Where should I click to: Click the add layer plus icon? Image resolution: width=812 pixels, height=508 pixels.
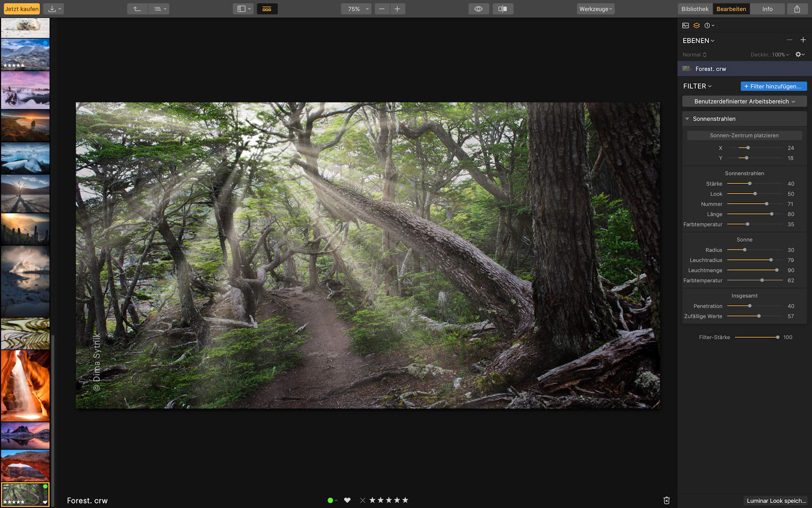[803, 40]
